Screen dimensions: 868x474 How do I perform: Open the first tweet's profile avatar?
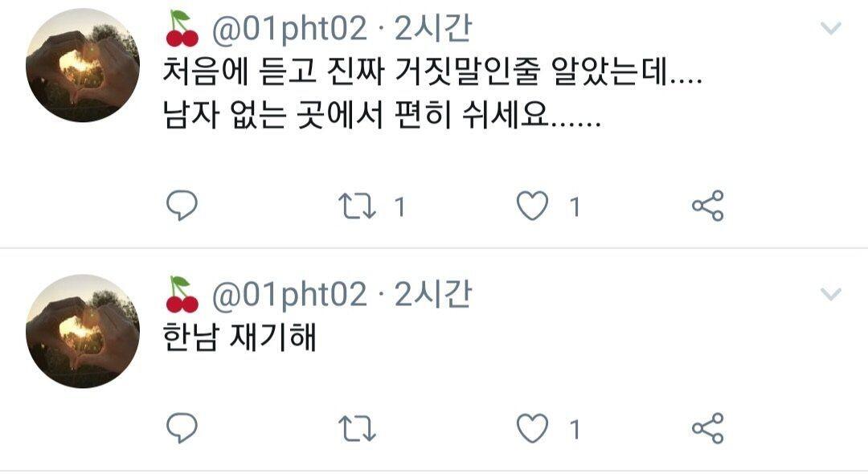pyautogui.click(x=83, y=65)
